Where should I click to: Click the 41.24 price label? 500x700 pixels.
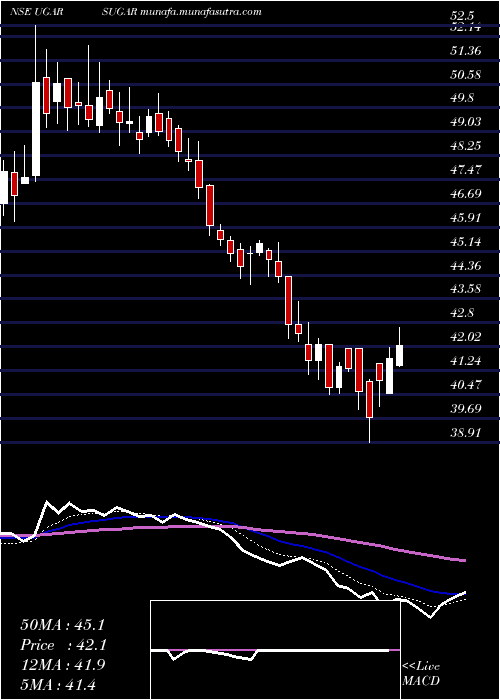click(x=465, y=361)
